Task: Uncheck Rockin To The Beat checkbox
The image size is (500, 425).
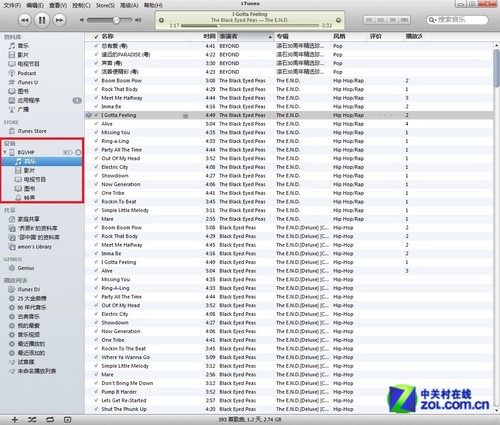Action: (96, 348)
